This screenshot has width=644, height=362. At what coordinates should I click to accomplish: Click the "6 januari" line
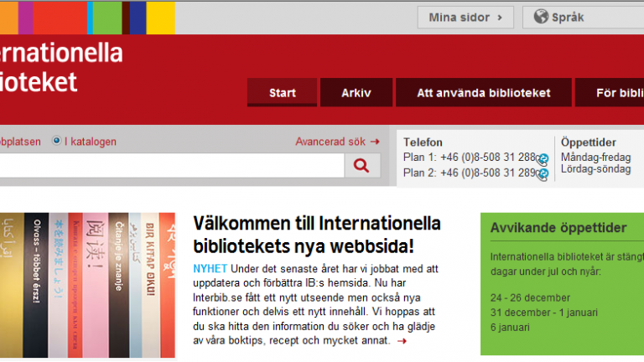click(x=510, y=328)
